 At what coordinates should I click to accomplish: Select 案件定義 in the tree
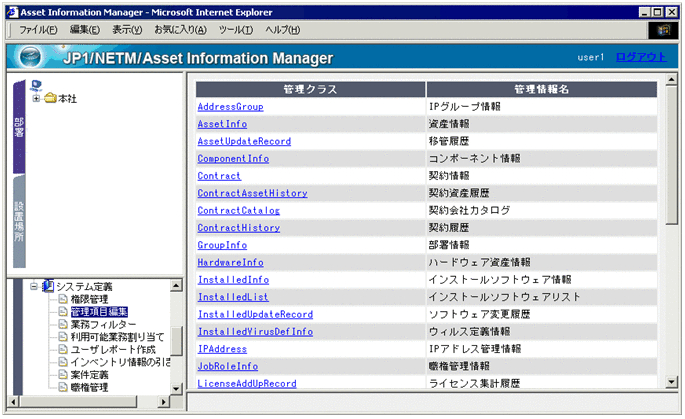click(90, 374)
